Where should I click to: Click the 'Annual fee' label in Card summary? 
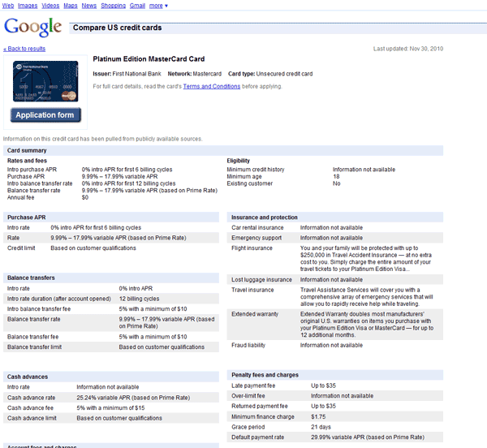pyautogui.click(x=21, y=197)
